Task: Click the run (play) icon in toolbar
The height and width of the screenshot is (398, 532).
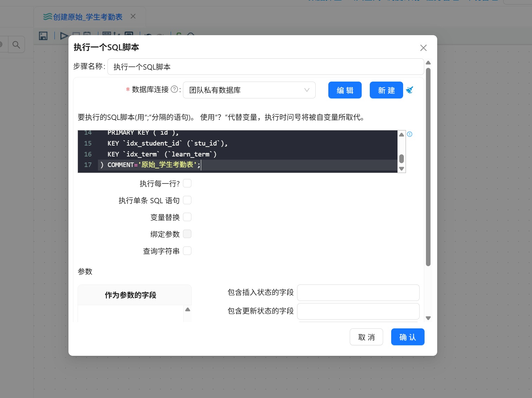Action: (x=64, y=36)
